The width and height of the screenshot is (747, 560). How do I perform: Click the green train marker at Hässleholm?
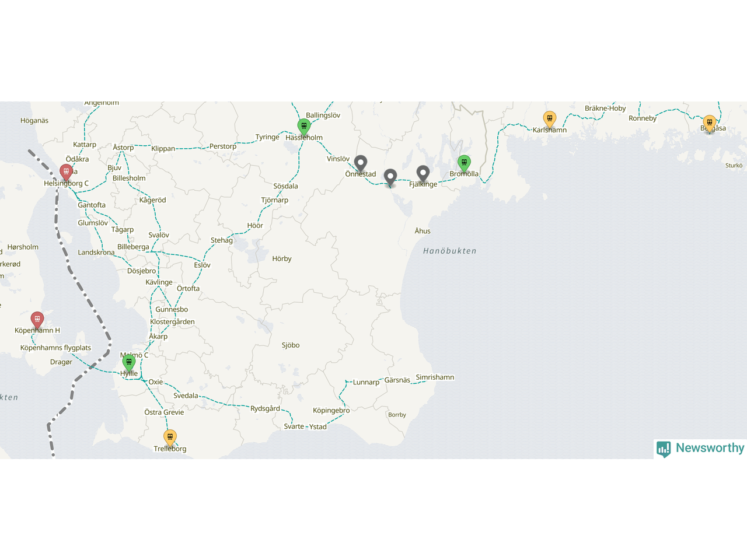(x=303, y=127)
